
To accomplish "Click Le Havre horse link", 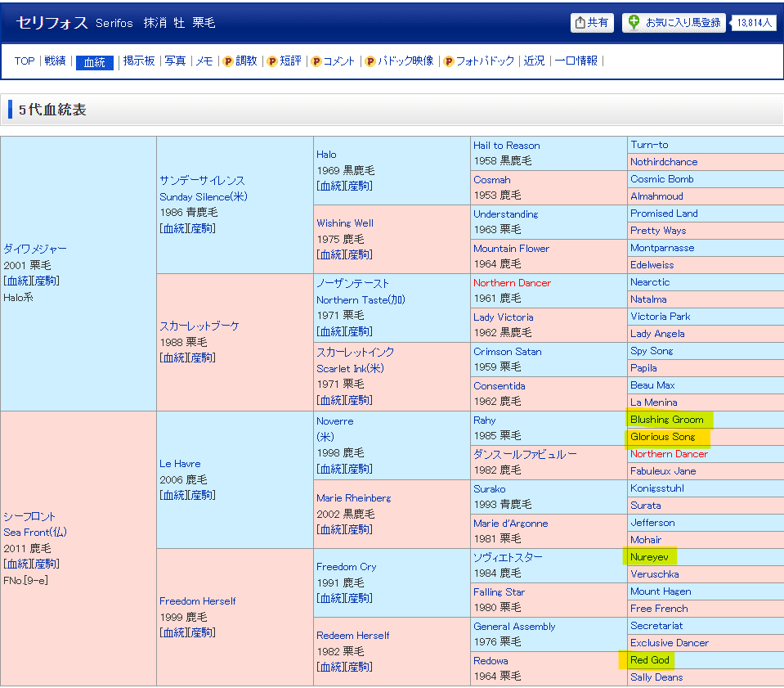I will [x=180, y=464].
